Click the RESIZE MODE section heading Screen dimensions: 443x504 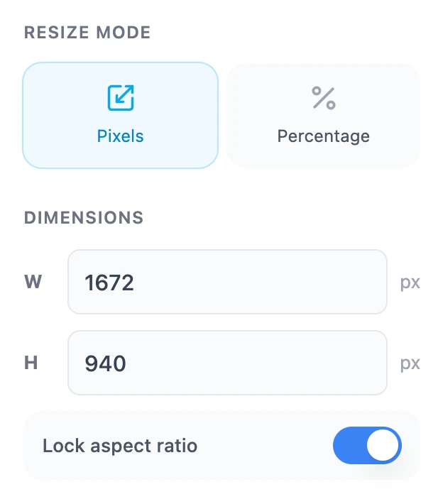[87, 33]
